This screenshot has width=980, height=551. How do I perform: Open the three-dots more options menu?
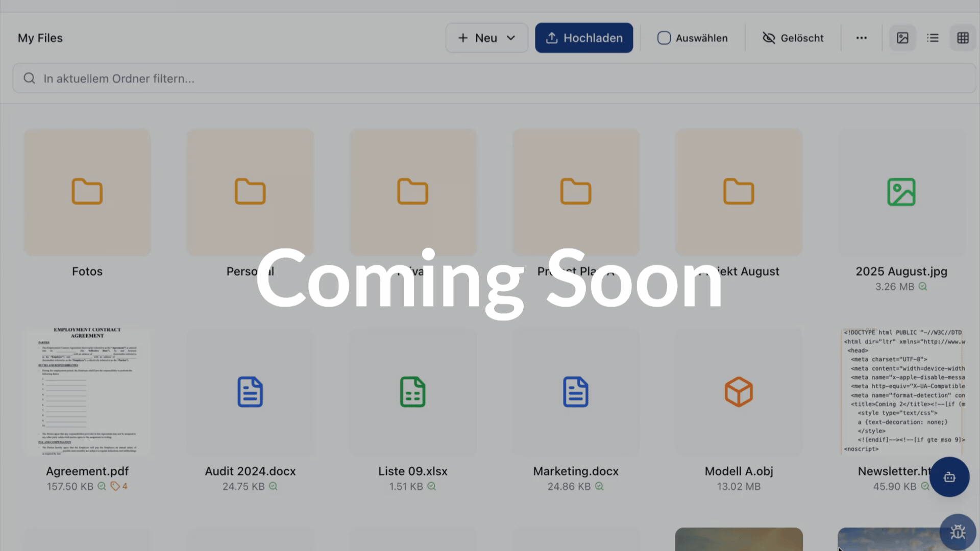point(862,38)
